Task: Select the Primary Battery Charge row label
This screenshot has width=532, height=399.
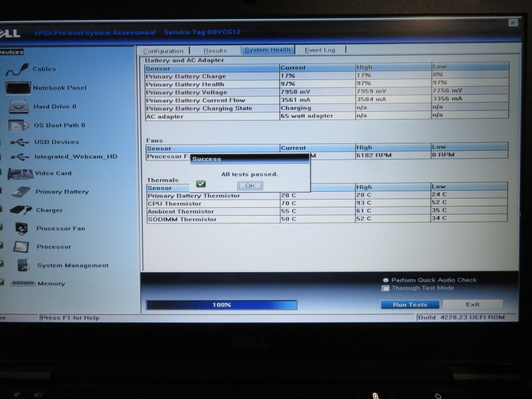Action: pos(185,76)
